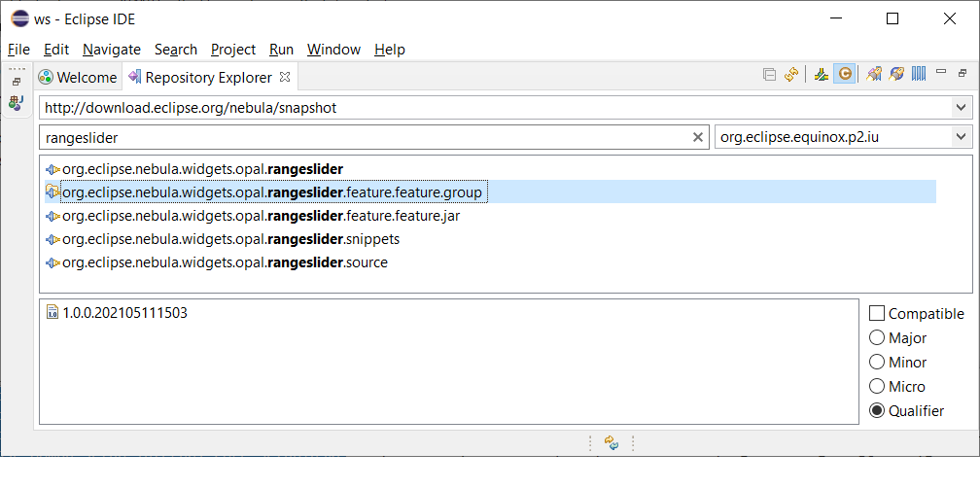This screenshot has width=980, height=488.
Task: Select the rangeslider.snippets item
Action: click(x=230, y=239)
